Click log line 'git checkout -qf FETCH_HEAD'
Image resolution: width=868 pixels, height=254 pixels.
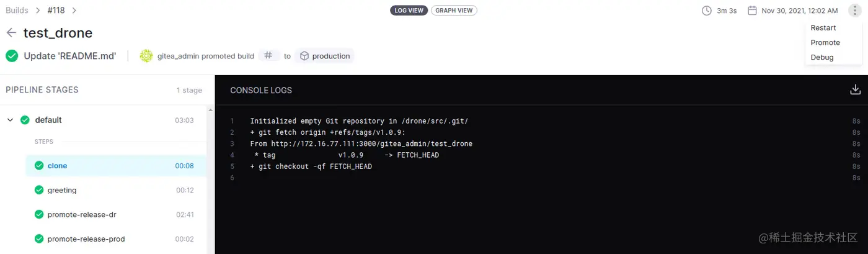click(311, 166)
